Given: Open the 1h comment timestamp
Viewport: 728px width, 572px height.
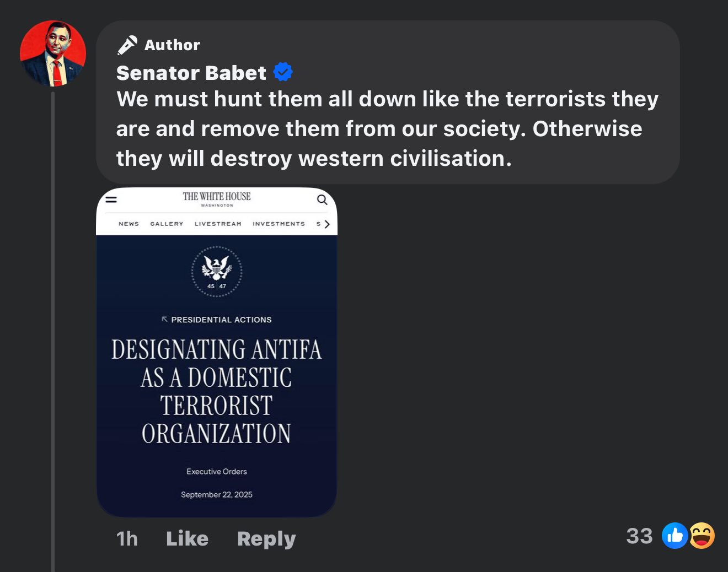Looking at the screenshot, I should click(x=127, y=538).
